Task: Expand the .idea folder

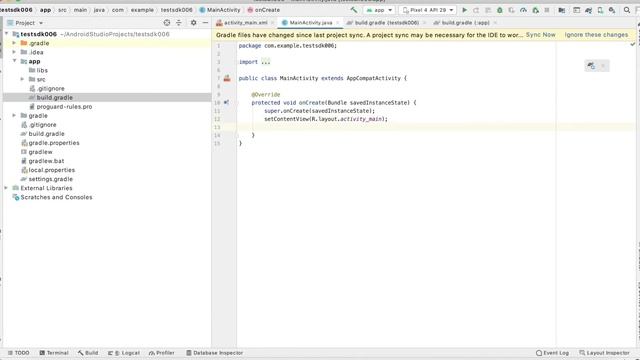Action: (x=14, y=52)
